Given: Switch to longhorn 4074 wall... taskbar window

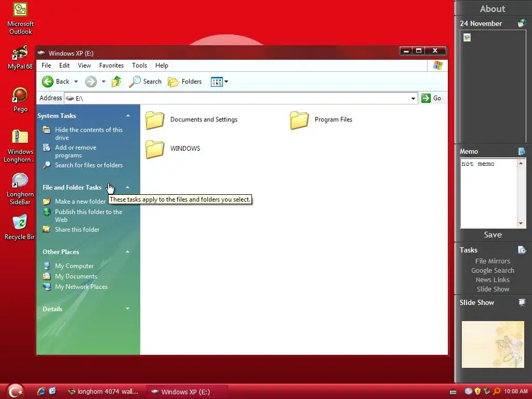Looking at the screenshot, I should [x=104, y=392].
